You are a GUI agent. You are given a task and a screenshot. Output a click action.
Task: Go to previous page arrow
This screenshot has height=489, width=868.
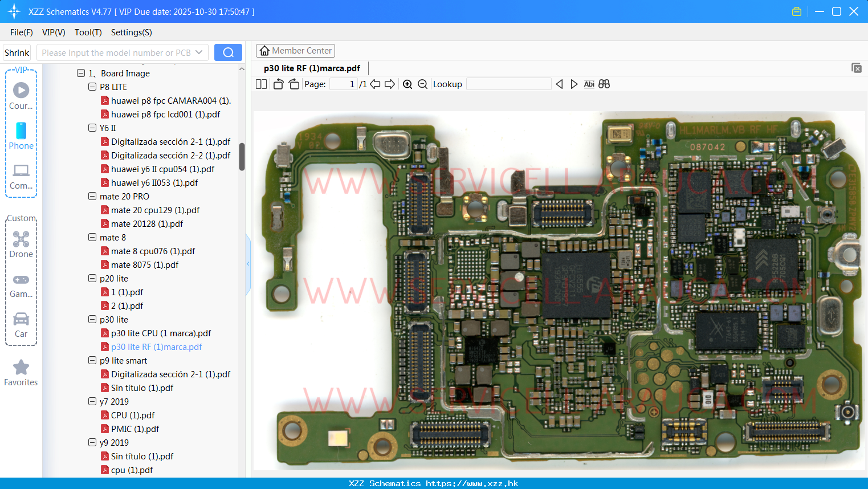(375, 84)
